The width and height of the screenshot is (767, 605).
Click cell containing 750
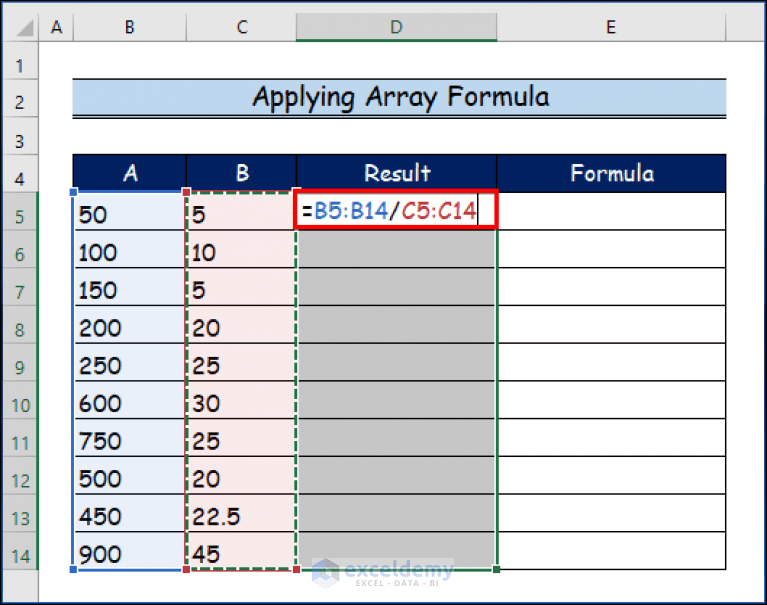click(130, 438)
